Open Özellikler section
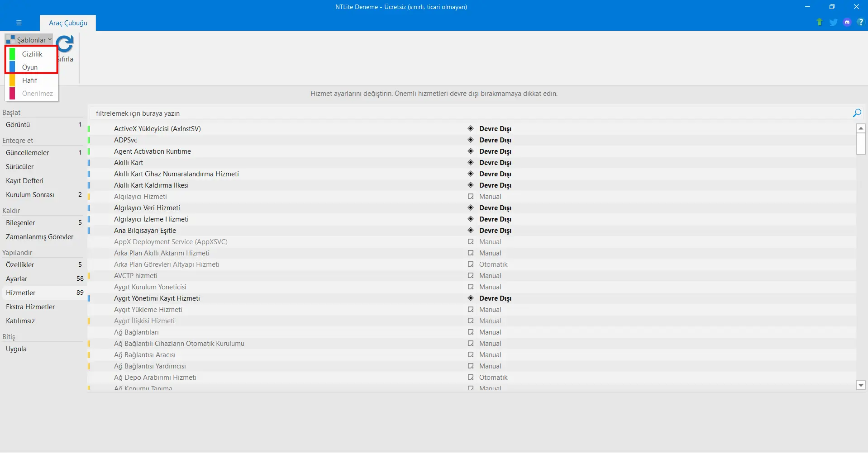Viewport: 868px width, 453px height. (x=43, y=264)
